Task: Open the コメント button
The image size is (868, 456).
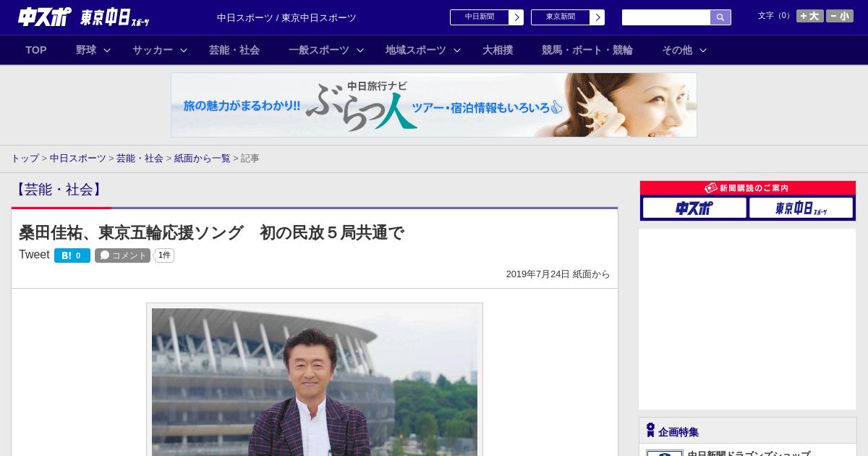Action: [x=122, y=256]
